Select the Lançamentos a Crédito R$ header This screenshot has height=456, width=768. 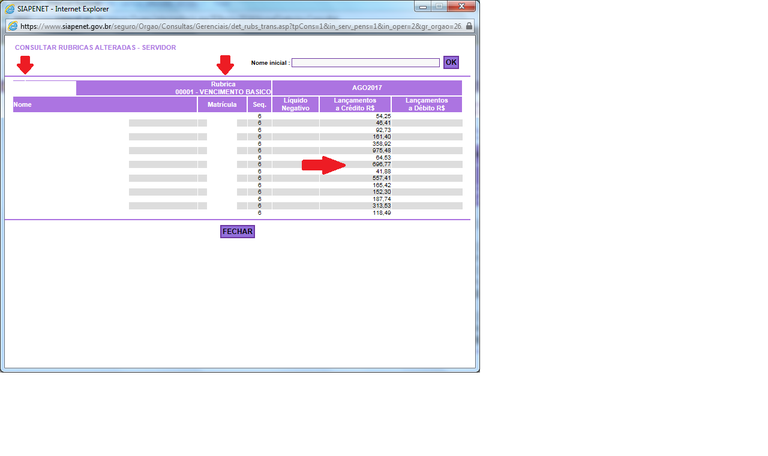(x=355, y=104)
